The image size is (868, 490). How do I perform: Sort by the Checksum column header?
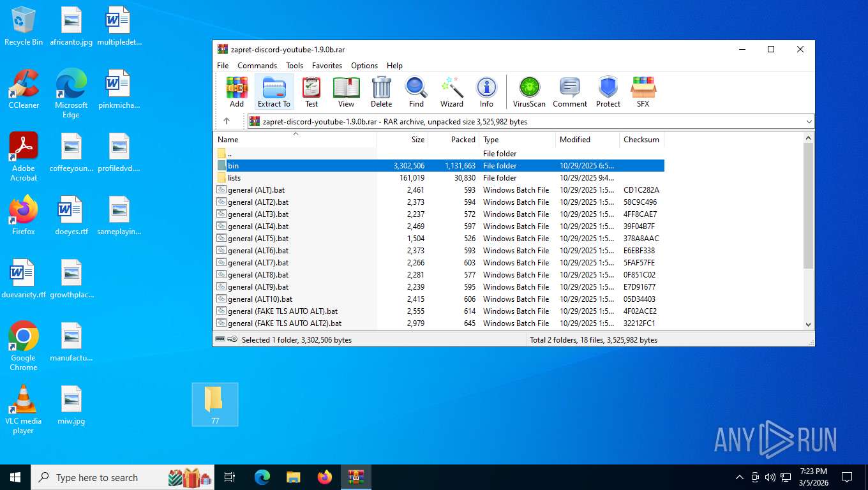[641, 140]
